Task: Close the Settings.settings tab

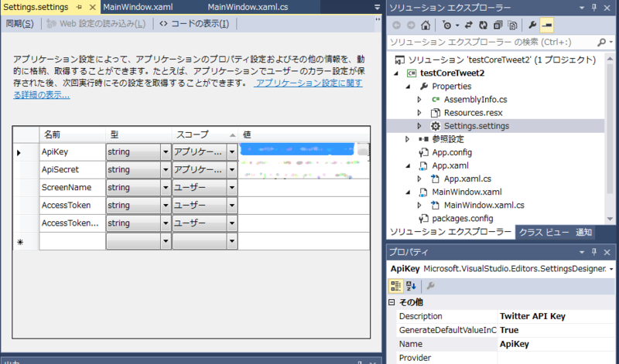Action: (x=92, y=7)
